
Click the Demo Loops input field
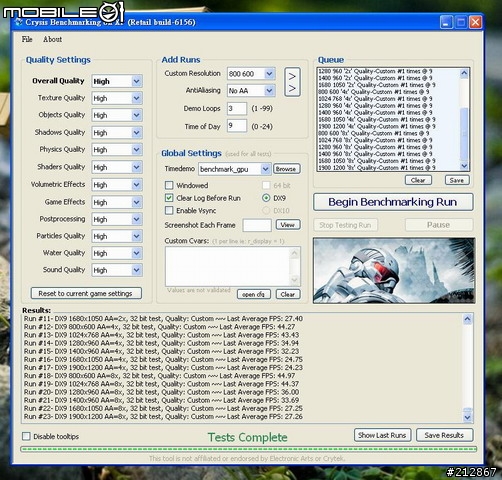(237, 109)
